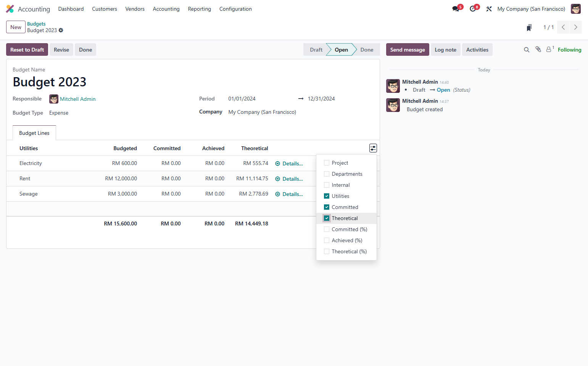Uncheck the Committed column checkbox
Image resolution: width=588 pixels, height=366 pixels.
(327, 207)
